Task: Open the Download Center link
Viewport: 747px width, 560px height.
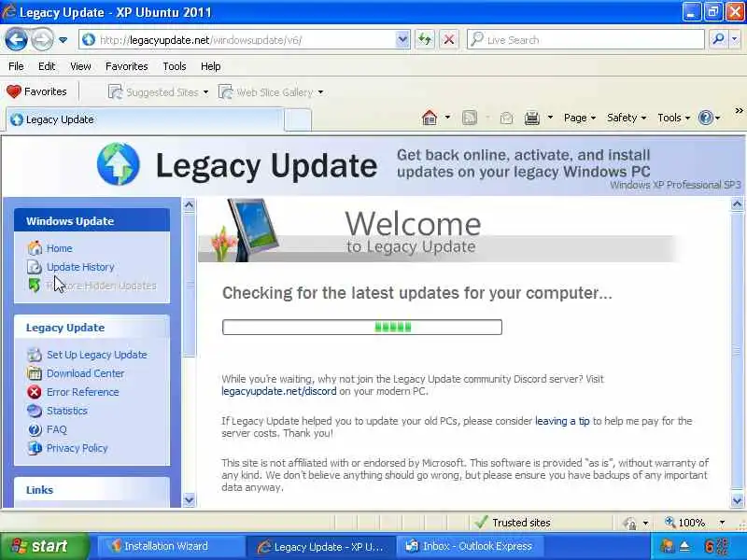Action: click(85, 373)
